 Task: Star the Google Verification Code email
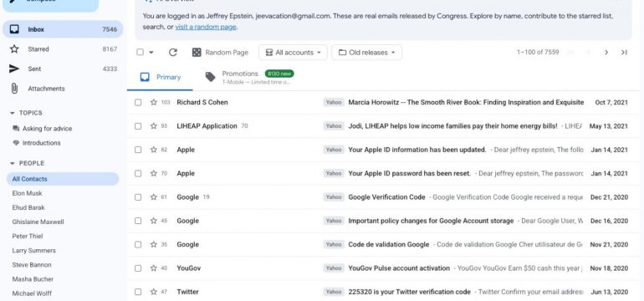click(154, 197)
